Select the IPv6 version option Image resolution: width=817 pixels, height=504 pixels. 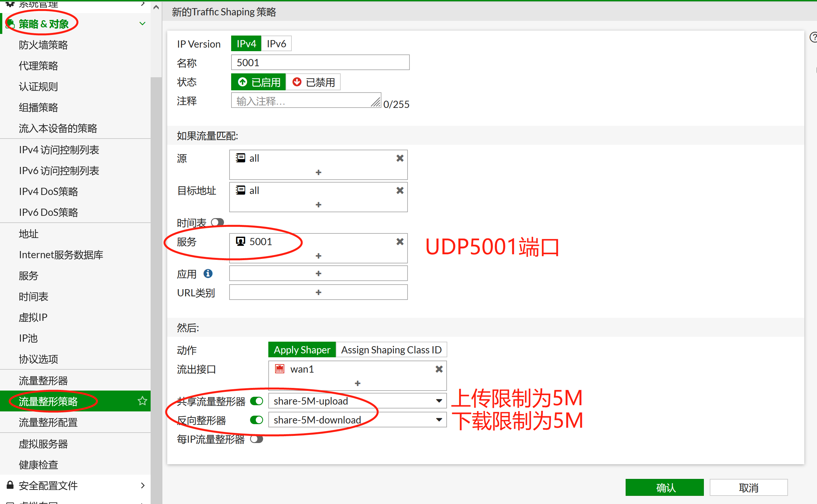click(276, 44)
